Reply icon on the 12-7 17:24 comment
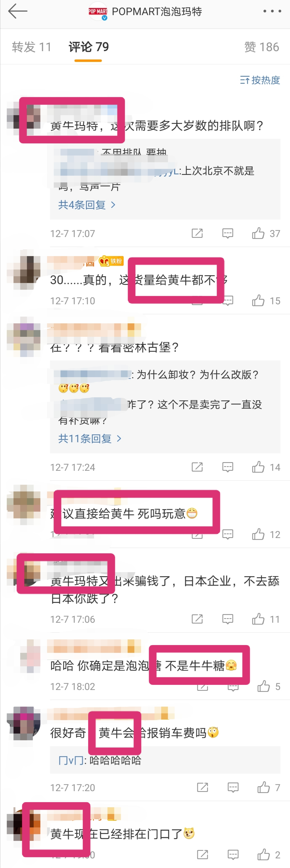The width and height of the screenshot is (290, 868). click(x=228, y=467)
